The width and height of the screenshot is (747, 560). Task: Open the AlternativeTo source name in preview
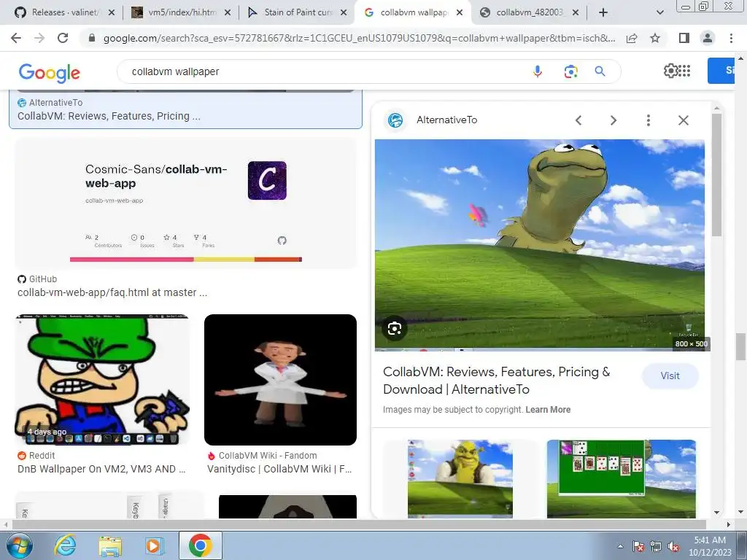pos(447,120)
